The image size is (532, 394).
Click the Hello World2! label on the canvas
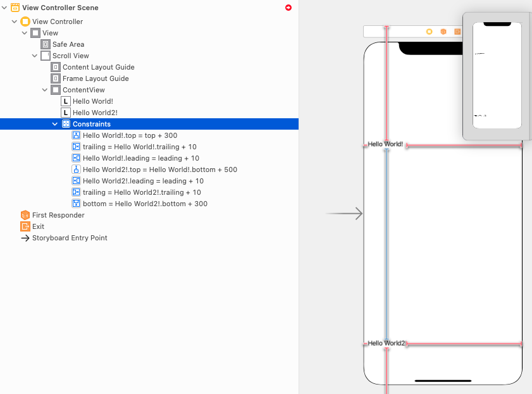pos(387,343)
